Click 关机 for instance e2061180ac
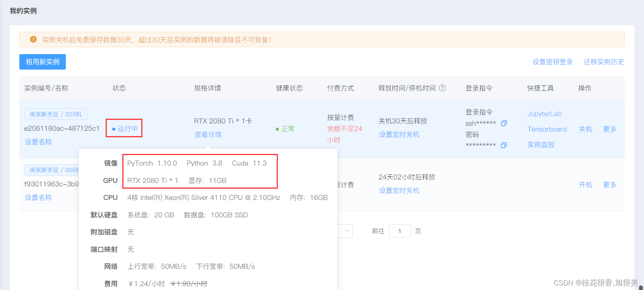644x290 pixels. 585,129
